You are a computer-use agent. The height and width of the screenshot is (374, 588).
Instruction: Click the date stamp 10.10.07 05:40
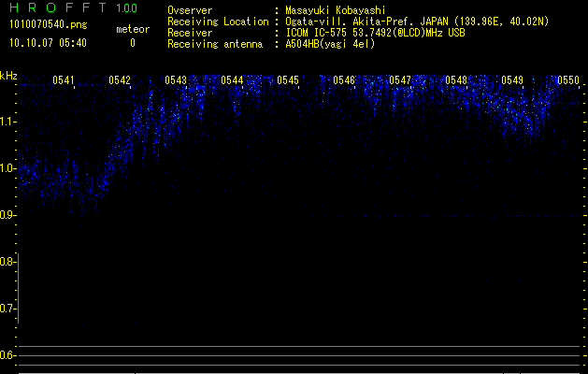coord(48,43)
